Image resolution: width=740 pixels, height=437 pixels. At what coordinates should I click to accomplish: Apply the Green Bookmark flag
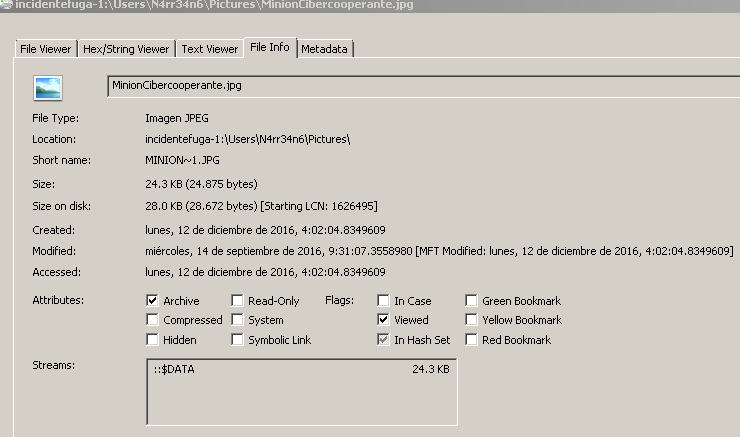471,301
